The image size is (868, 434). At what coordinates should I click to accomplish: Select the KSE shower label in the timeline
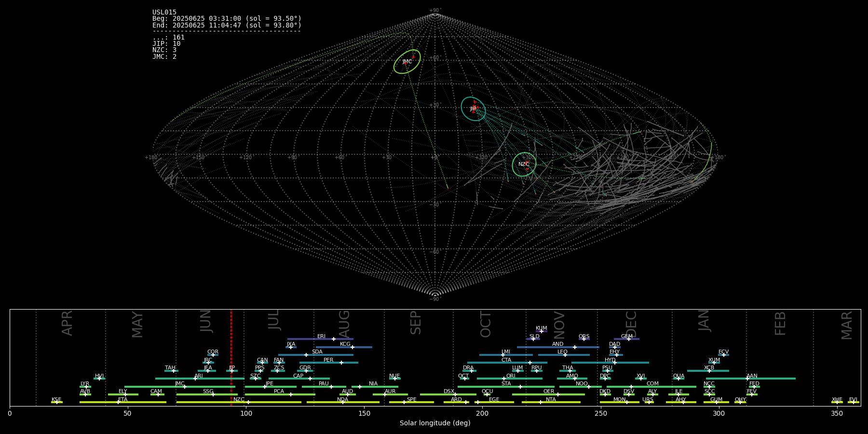pos(56,399)
